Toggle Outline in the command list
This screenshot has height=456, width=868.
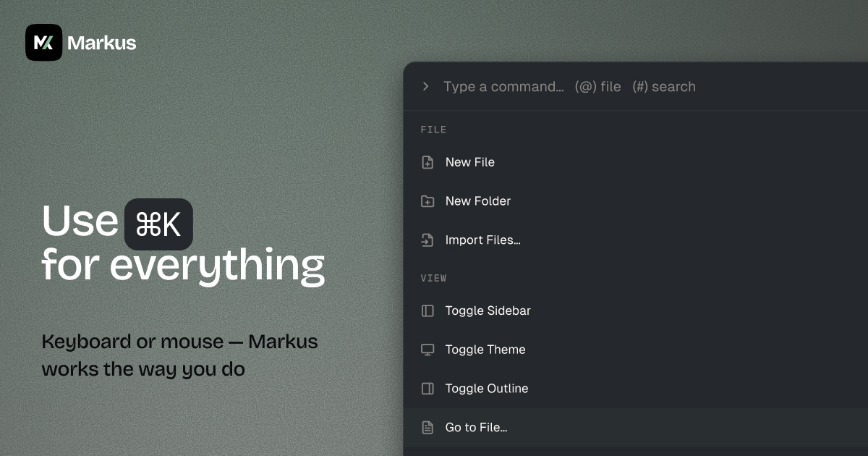click(x=636, y=389)
